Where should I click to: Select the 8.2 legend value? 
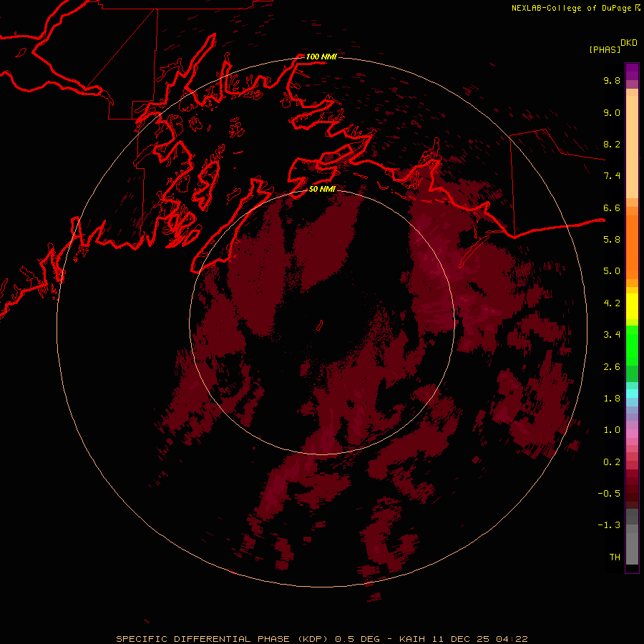[x=612, y=144]
